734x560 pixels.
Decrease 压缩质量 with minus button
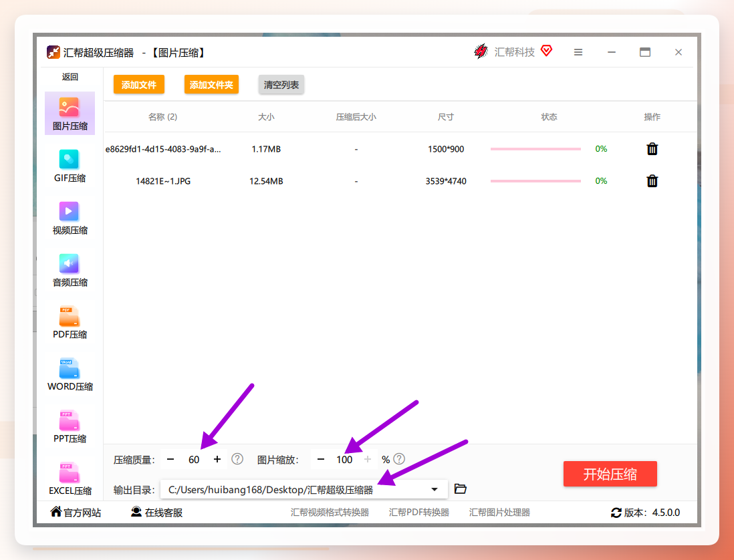coord(170,459)
